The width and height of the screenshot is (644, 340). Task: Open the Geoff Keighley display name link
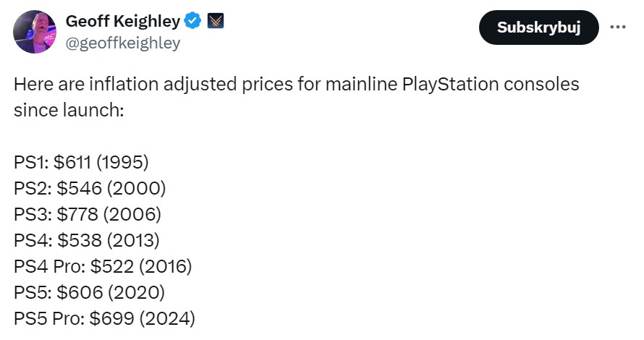click(122, 22)
